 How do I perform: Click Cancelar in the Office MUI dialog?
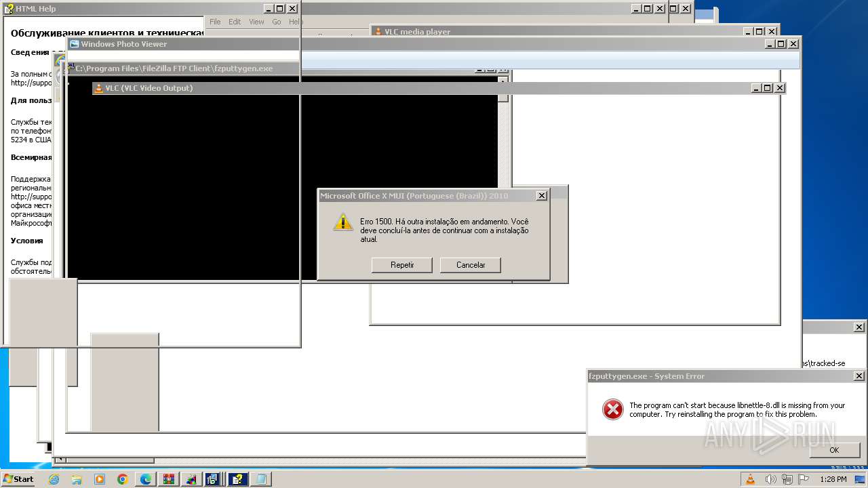(x=471, y=265)
